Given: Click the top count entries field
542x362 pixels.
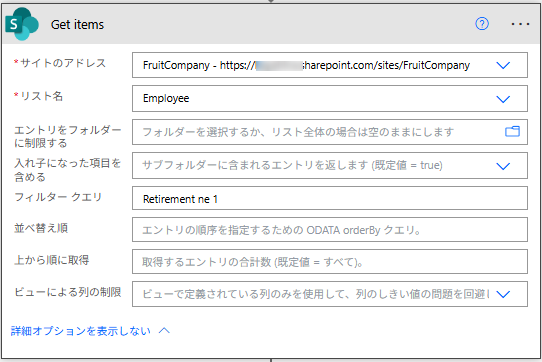Looking at the screenshot, I should (330, 262).
